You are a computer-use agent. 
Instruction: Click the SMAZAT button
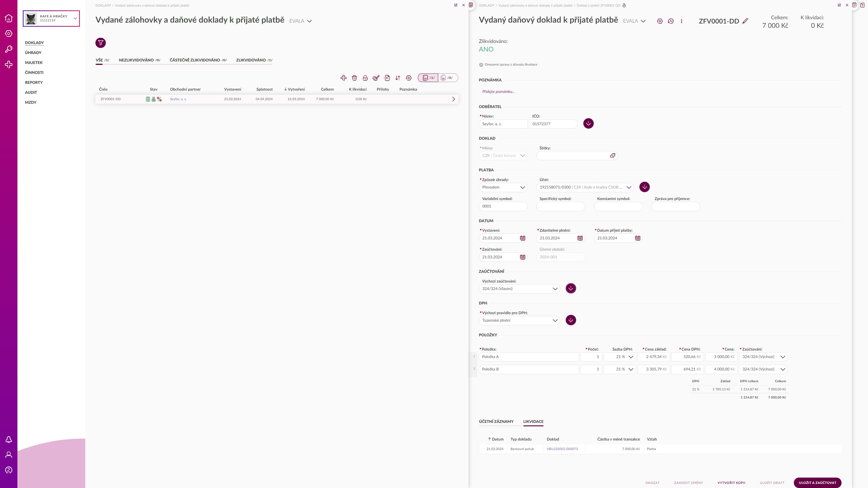coord(652,483)
